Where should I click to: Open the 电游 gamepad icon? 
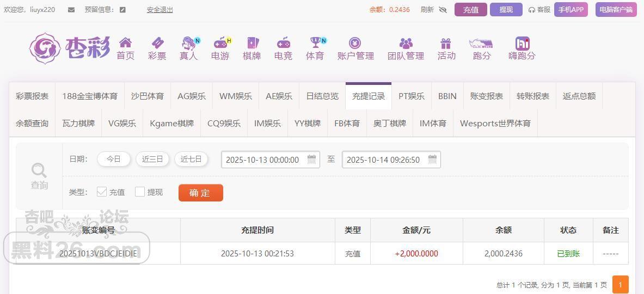coord(220,43)
